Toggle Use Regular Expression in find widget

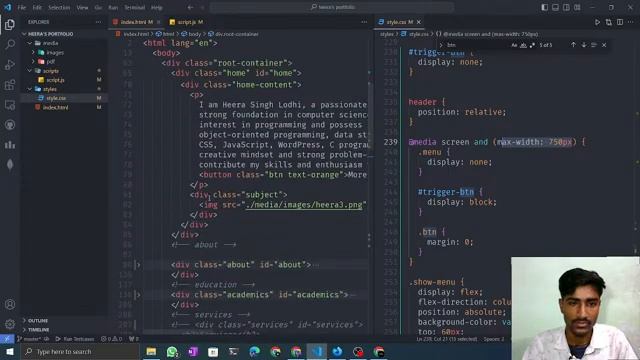pos(532,45)
